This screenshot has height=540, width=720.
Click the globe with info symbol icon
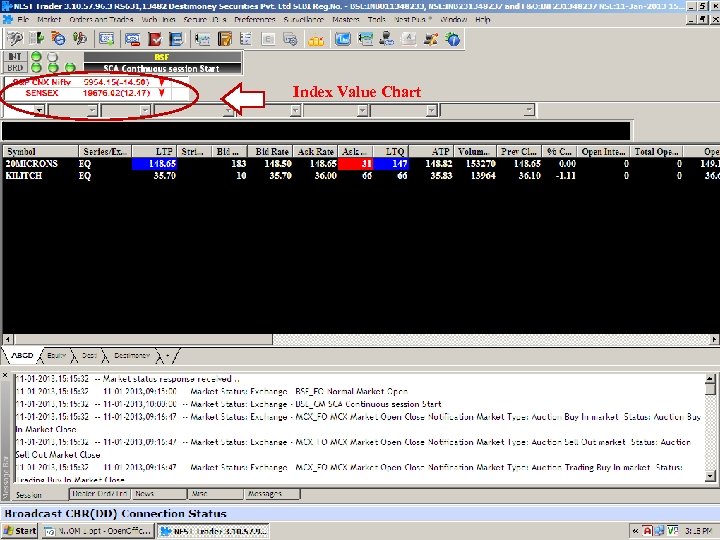(x=452, y=39)
